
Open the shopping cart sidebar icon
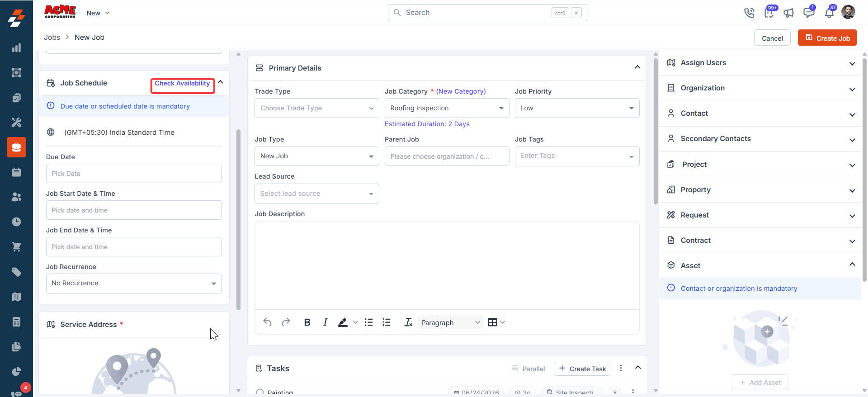[16, 247]
